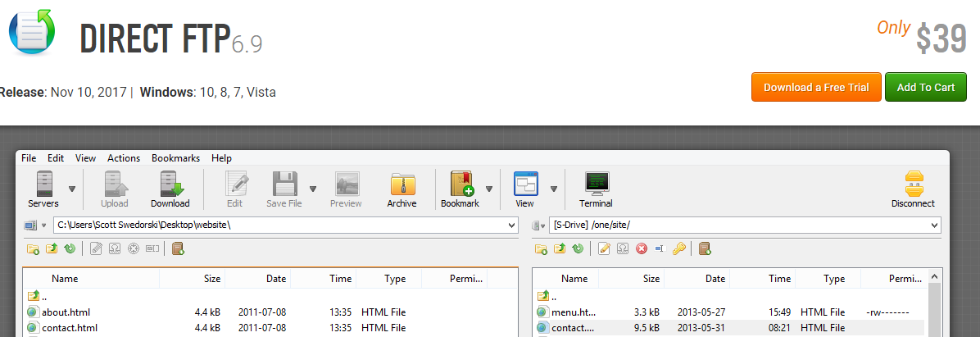This screenshot has width=980, height=337.
Task: Click the remote pane pencil edit icon
Action: (x=604, y=248)
